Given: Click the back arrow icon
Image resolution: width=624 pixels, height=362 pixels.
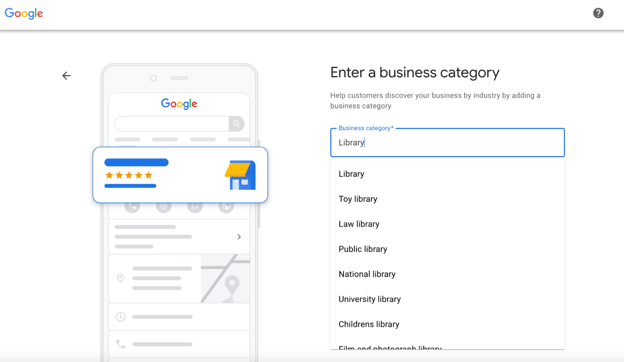Looking at the screenshot, I should 66,76.
